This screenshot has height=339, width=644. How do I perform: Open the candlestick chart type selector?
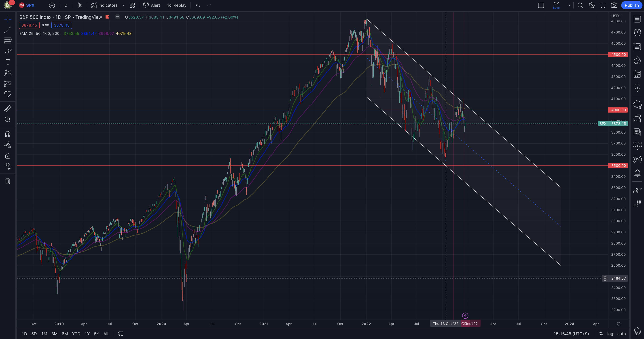click(80, 5)
